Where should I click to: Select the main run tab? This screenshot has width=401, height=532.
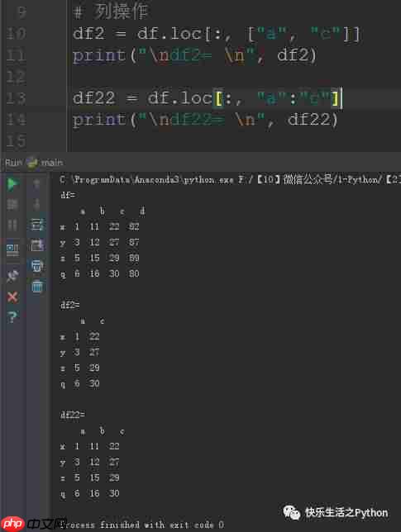[45, 163]
